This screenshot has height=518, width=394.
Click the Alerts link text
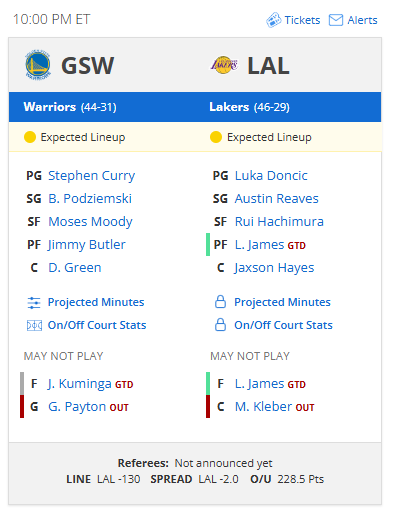point(362,20)
